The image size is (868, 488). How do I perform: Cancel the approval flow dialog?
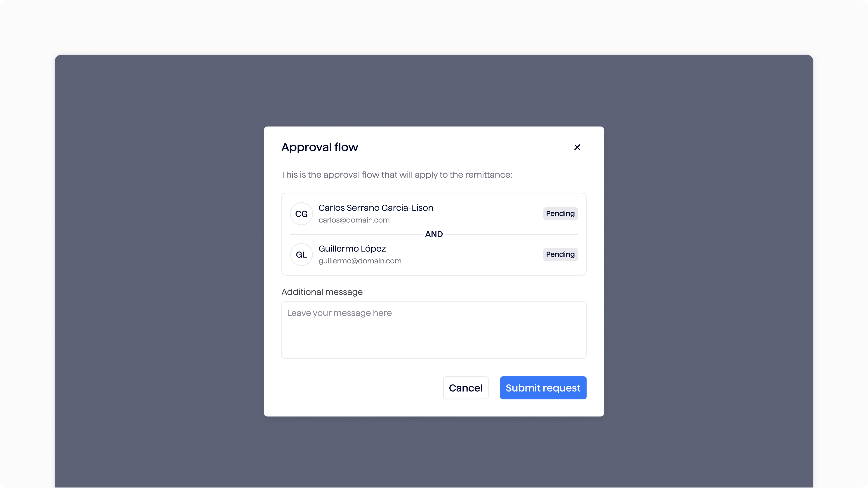point(465,388)
